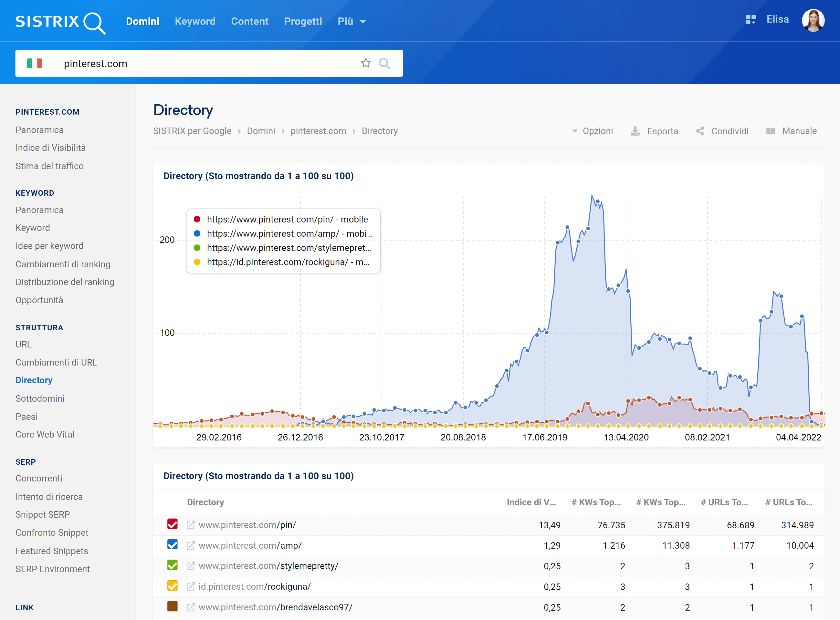Open Snippet SERP in sidebar
The image size is (840, 620).
pyautogui.click(x=43, y=514)
